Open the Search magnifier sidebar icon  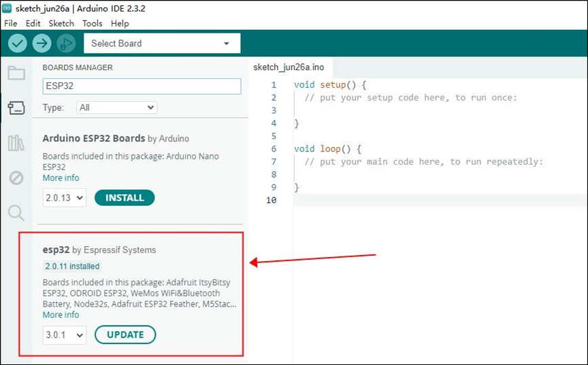click(x=16, y=213)
